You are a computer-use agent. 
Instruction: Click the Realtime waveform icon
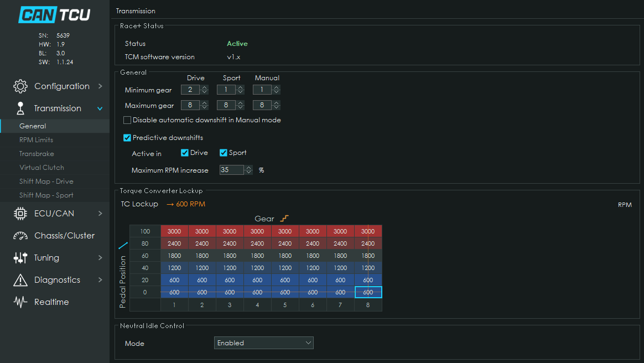20,302
